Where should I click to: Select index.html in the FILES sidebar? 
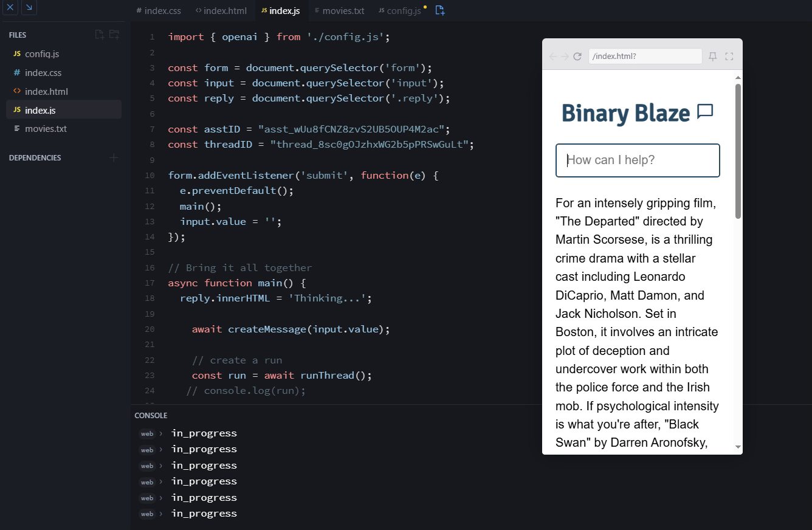point(46,92)
